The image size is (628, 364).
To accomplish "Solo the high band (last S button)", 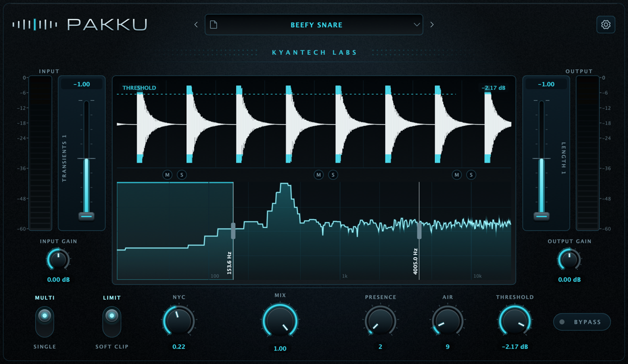I will (471, 175).
